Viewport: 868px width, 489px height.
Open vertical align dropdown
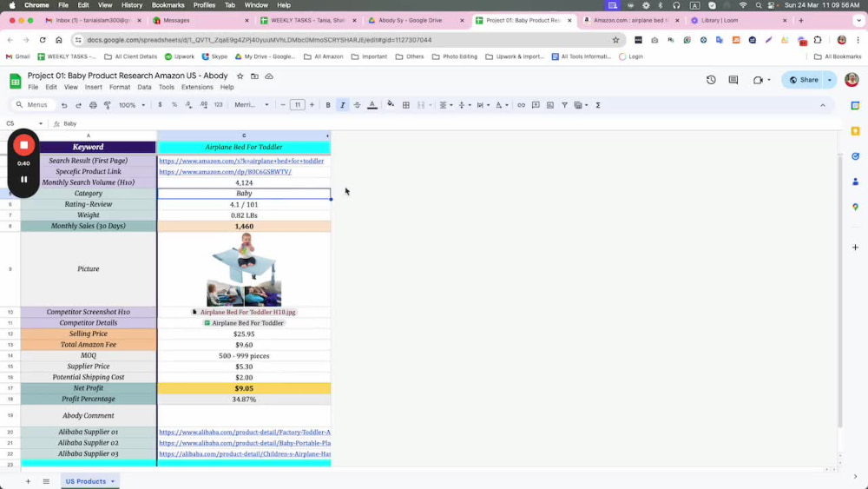point(464,105)
